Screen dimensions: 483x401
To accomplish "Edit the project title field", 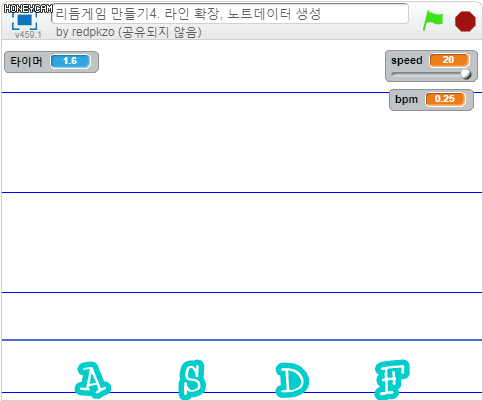I will 230,14.
